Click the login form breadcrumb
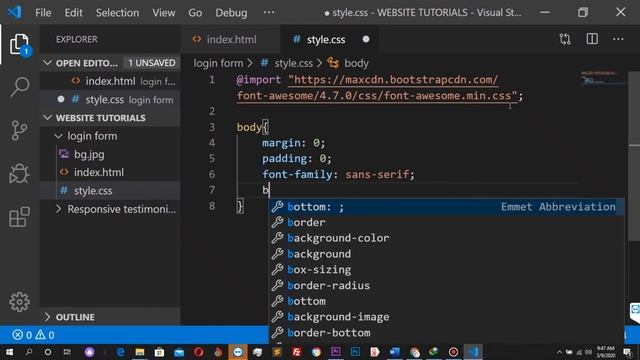 [218, 63]
